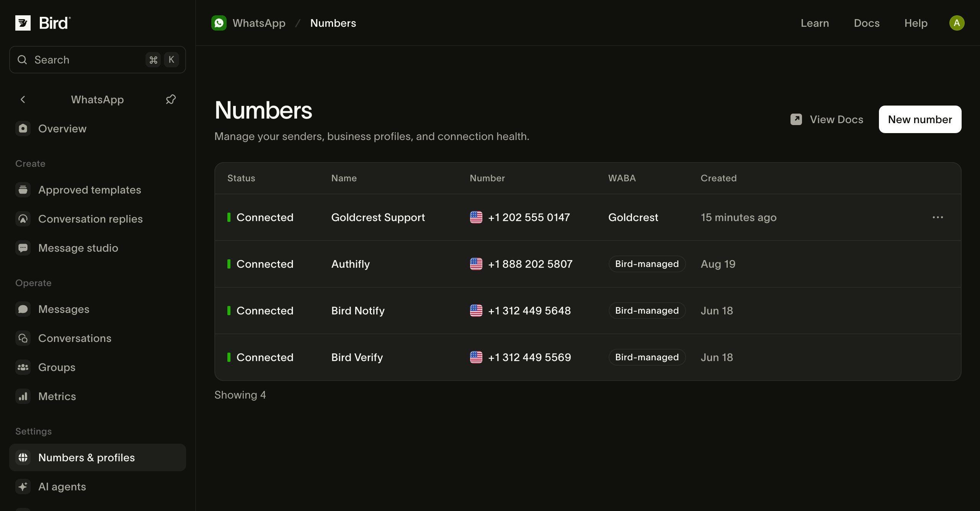The image size is (980, 511).
Task: Sort by the WABA column header
Action: point(622,178)
